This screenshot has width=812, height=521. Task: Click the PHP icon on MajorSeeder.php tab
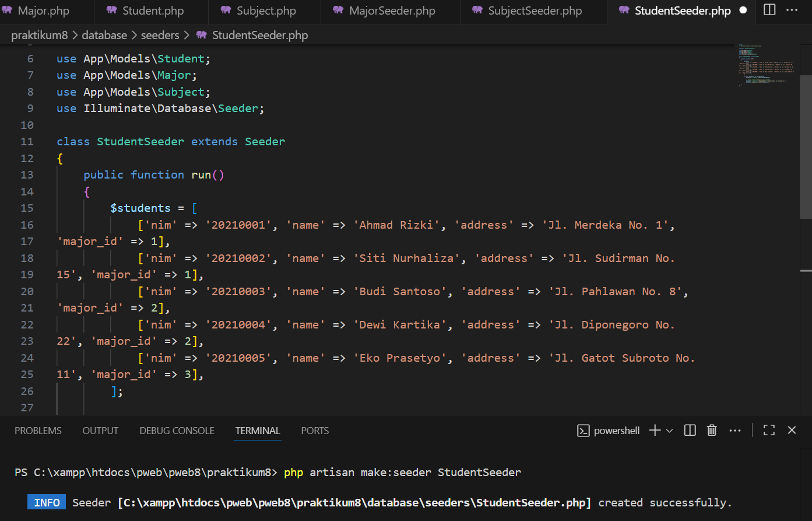338,11
